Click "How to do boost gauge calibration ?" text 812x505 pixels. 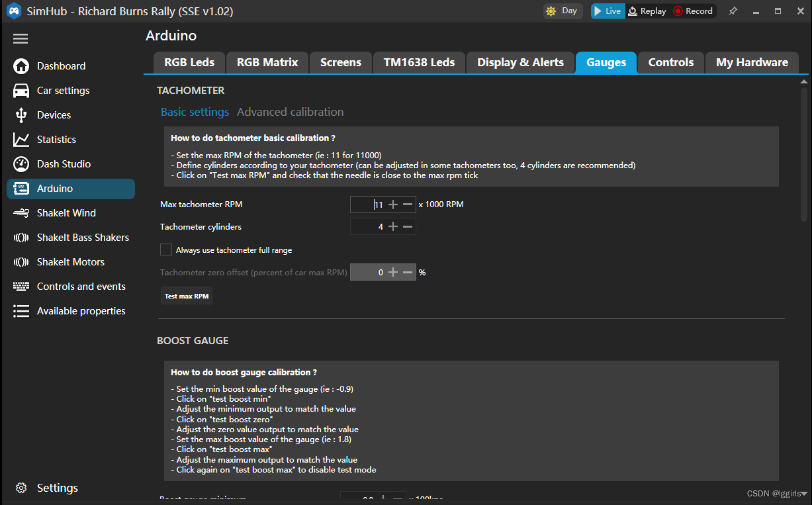(244, 372)
